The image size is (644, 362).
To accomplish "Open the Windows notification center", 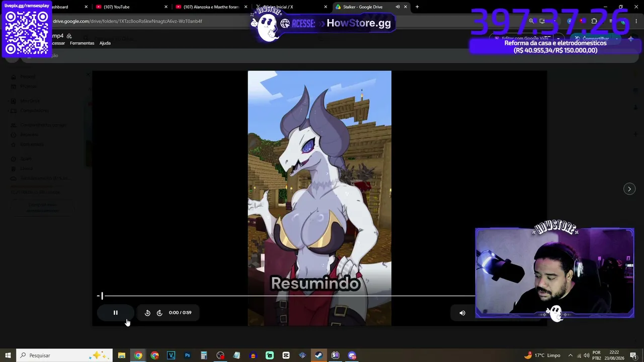I will click(633, 355).
